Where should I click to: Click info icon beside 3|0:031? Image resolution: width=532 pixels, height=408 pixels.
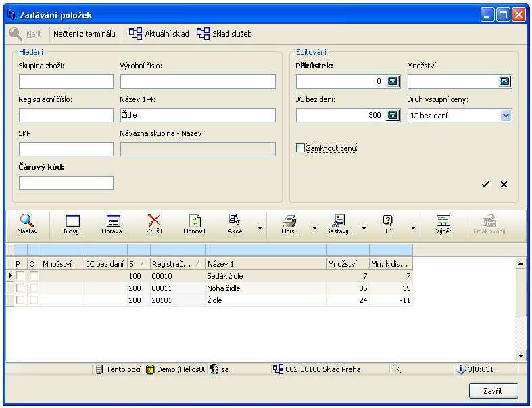coord(461,369)
